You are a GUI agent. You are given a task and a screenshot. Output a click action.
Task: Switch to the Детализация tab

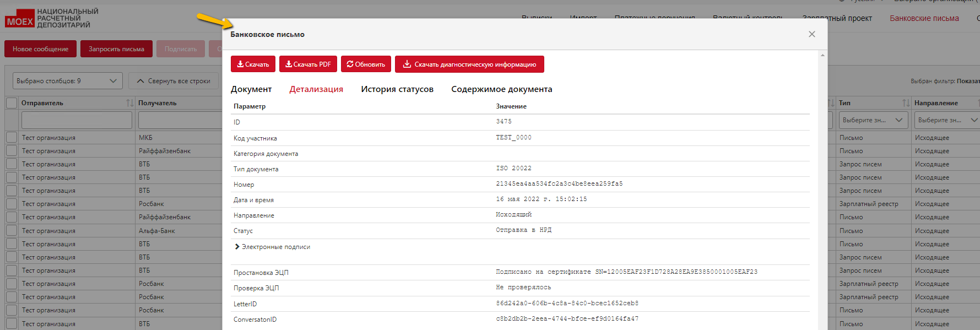(316, 89)
